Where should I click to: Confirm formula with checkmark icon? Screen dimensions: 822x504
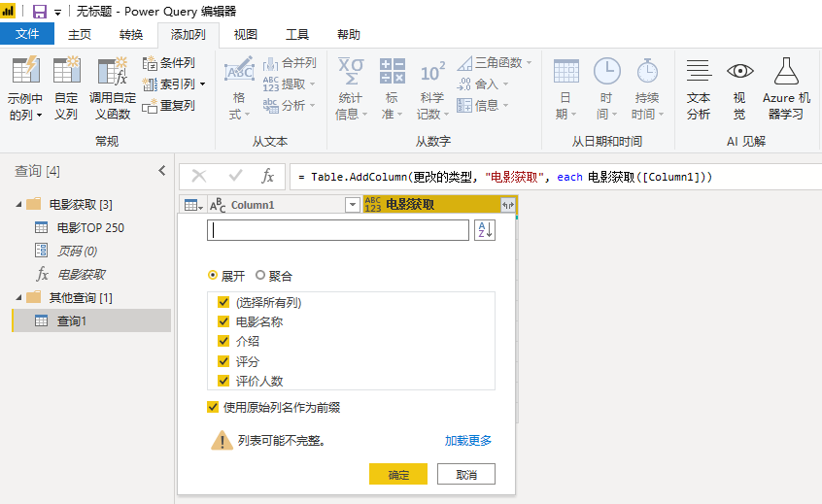(x=236, y=176)
